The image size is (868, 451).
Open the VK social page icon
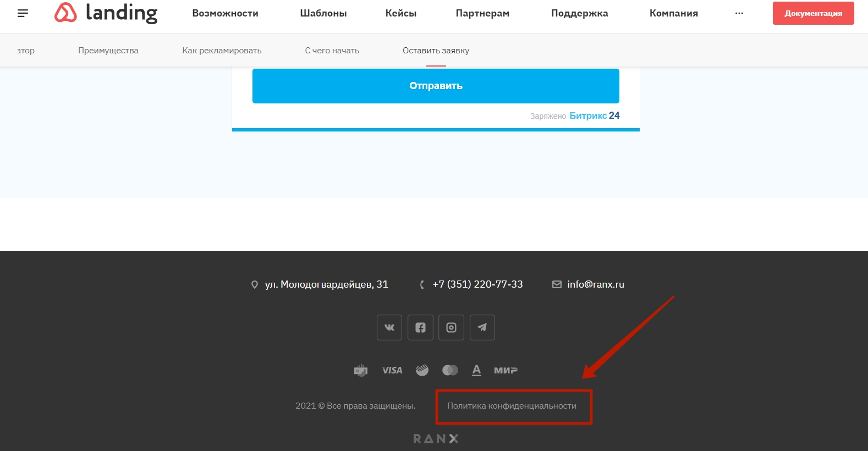tap(389, 327)
